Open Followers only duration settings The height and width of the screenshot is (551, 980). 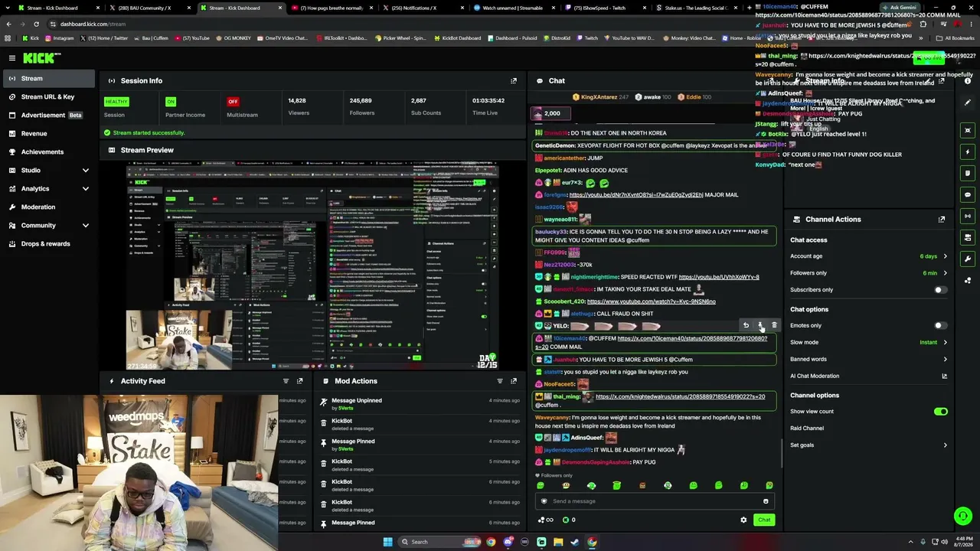[x=868, y=273]
